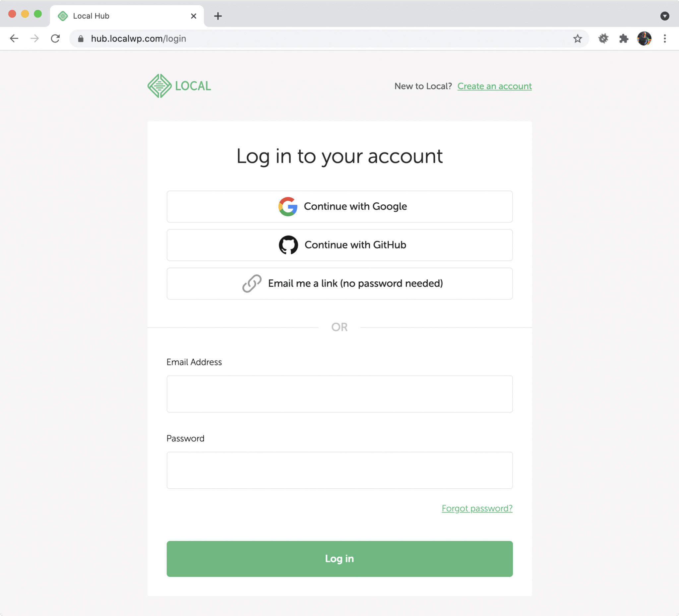The height and width of the screenshot is (616, 679).
Task: Click the back navigation arrow
Action: tap(14, 38)
